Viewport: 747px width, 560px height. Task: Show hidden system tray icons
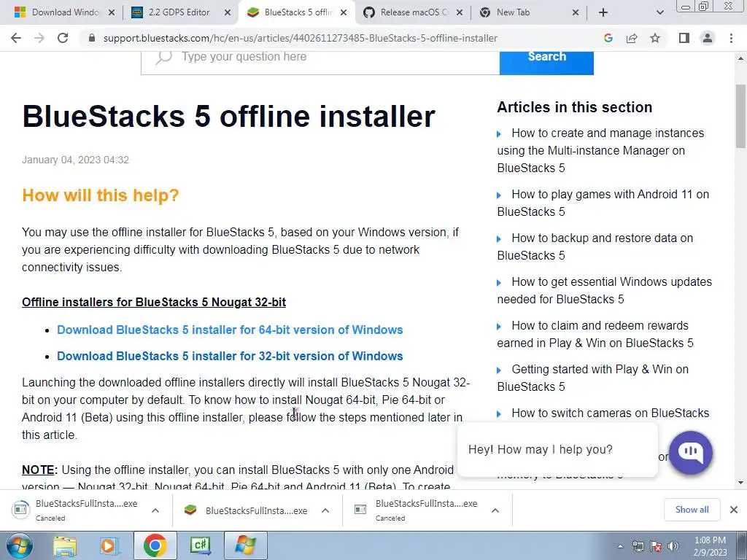620,546
